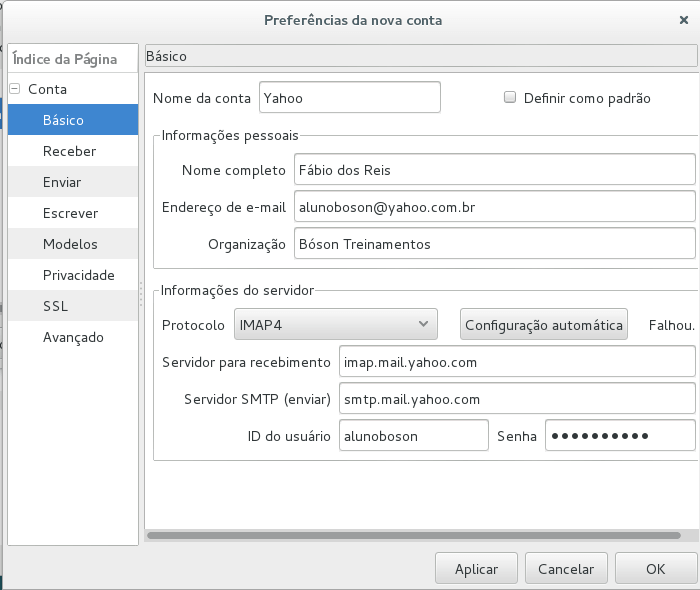700x590 pixels.
Task: Open the Enviar settings page
Action: click(x=62, y=182)
